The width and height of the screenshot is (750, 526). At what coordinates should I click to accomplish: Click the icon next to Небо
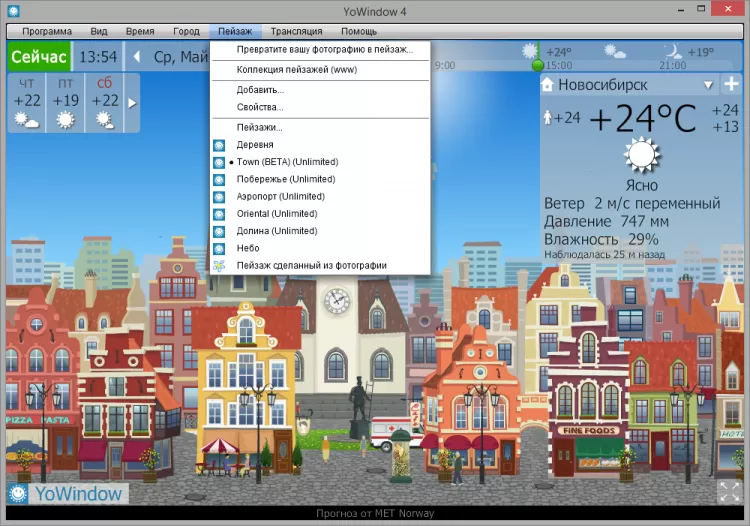tap(219, 248)
